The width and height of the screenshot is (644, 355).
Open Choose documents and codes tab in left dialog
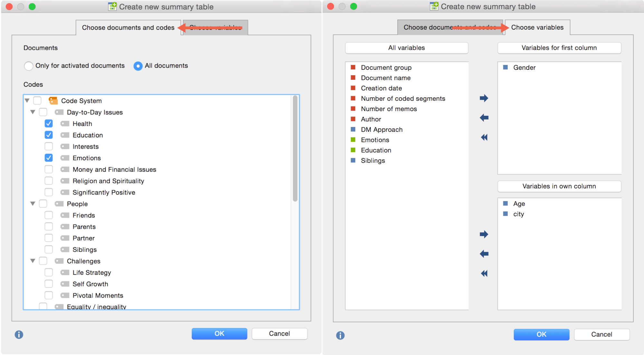tap(128, 28)
